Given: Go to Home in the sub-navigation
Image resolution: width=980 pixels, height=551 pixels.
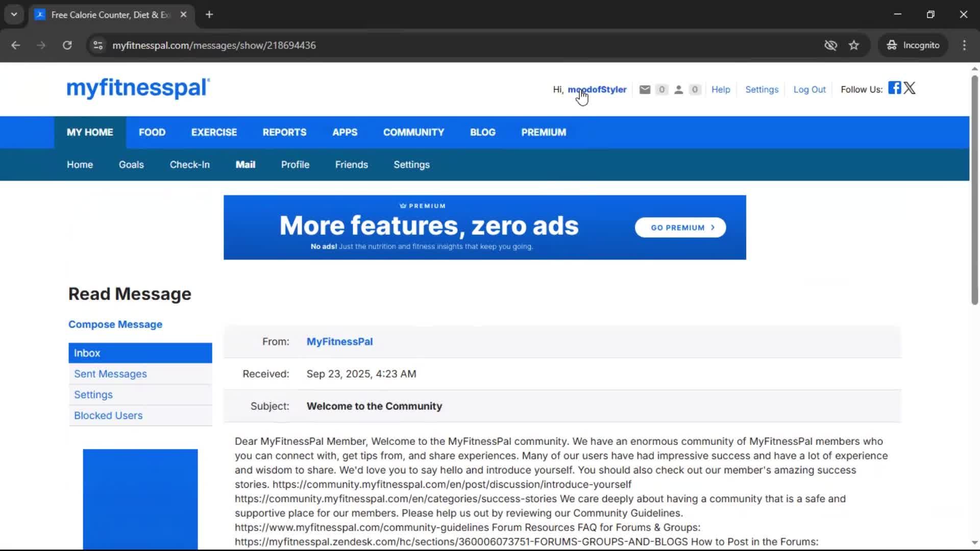Looking at the screenshot, I should pyautogui.click(x=80, y=165).
